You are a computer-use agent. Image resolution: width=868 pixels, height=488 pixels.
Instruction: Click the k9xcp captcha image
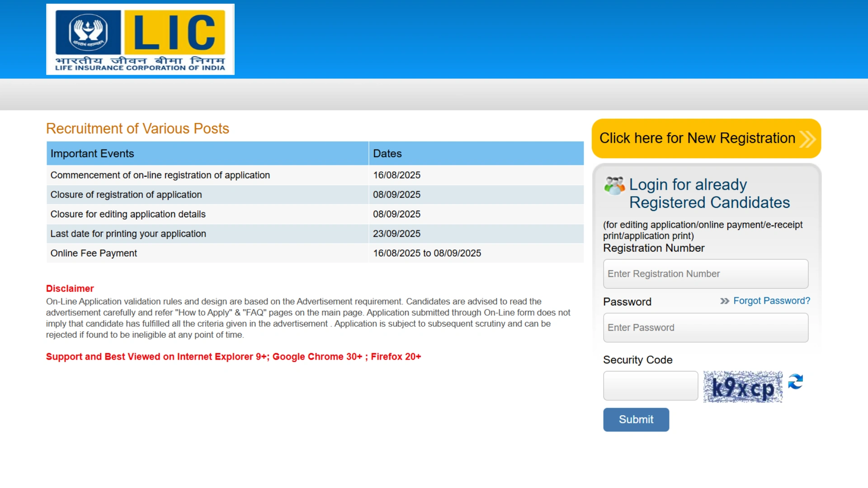pyautogui.click(x=742, y=387)
